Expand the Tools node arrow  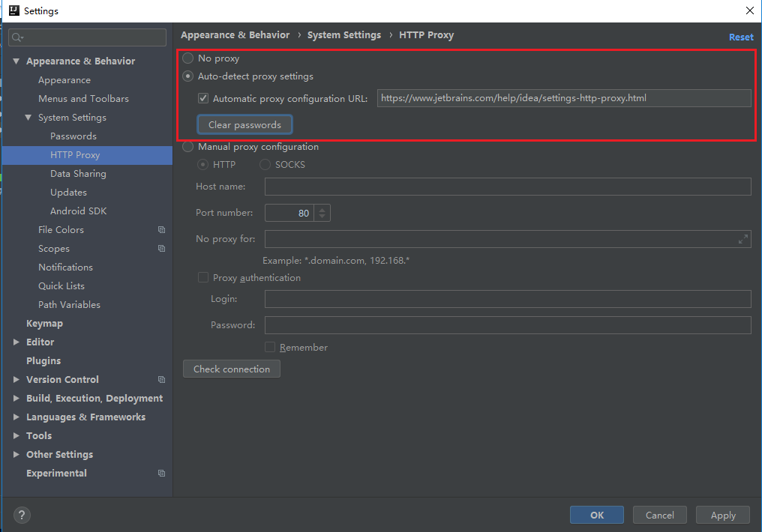[x=16, y=436]
